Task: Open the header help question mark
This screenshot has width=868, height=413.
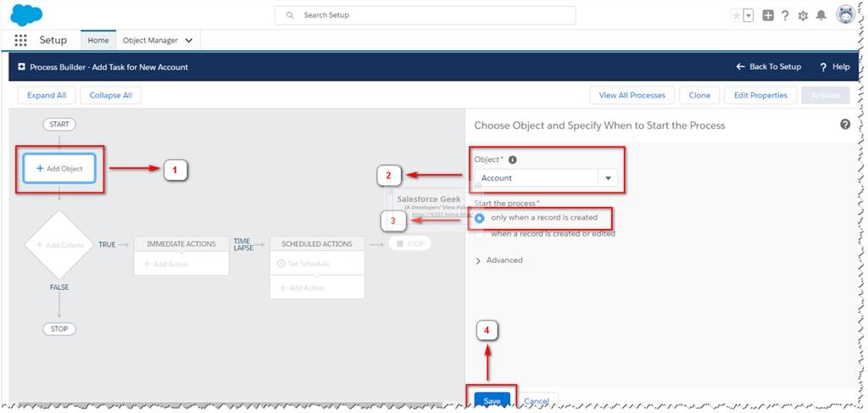Action: [785, 16]
